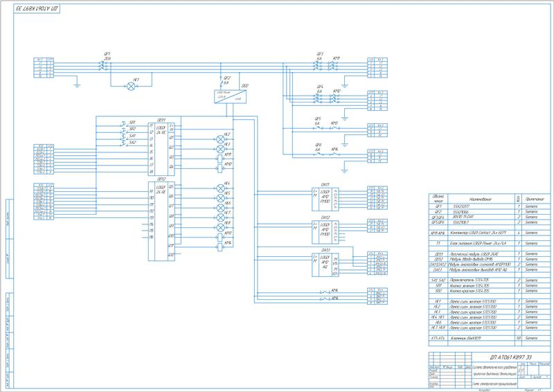Viewport: 554px width, 392px height.
Task: Click the 'Схема электрическая принципиальная' title text
Action: point(494,384)
